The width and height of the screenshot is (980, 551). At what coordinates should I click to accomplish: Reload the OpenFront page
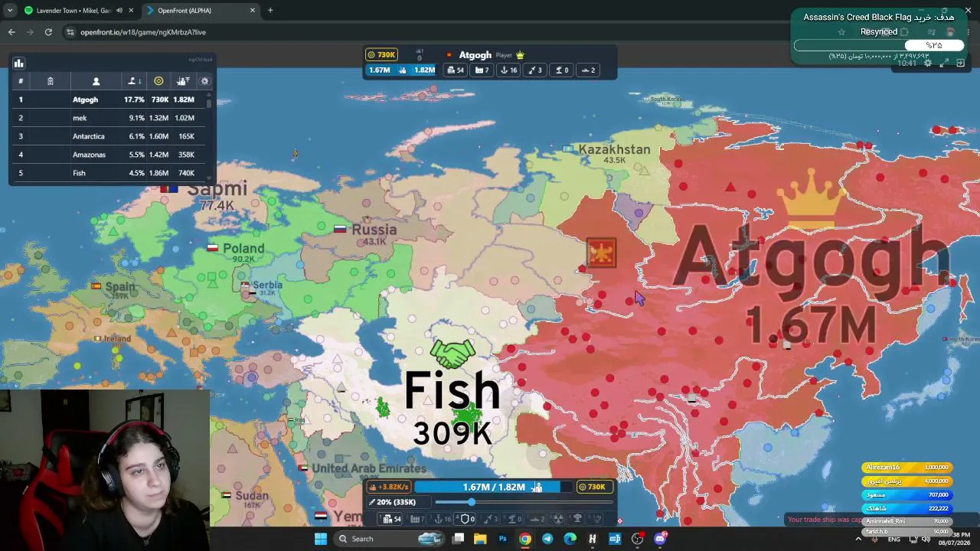click(48, 32)
